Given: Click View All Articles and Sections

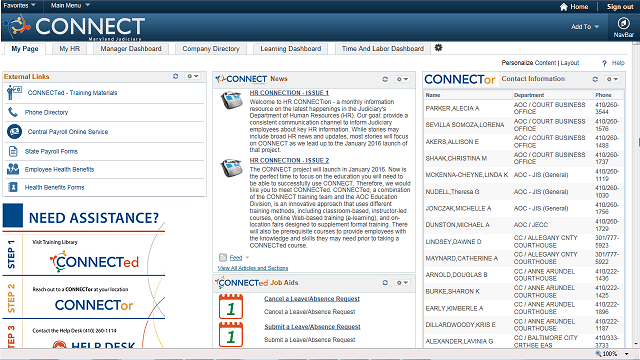Looking at the screenshot, I should (x=253, y=268).
